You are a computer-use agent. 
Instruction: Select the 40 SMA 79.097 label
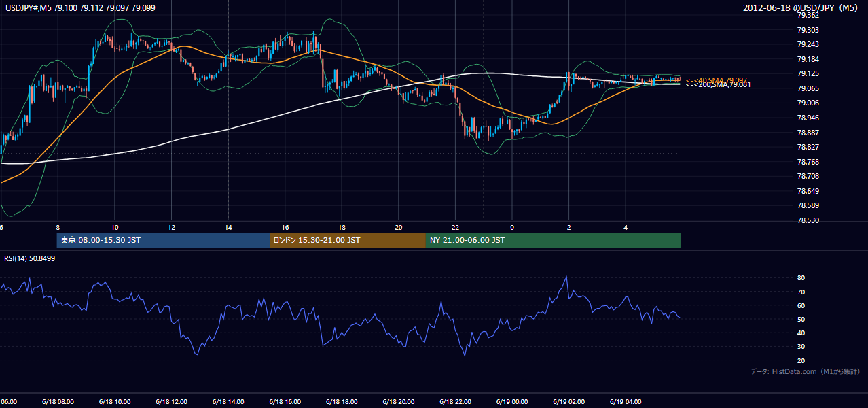coord(717,80)
